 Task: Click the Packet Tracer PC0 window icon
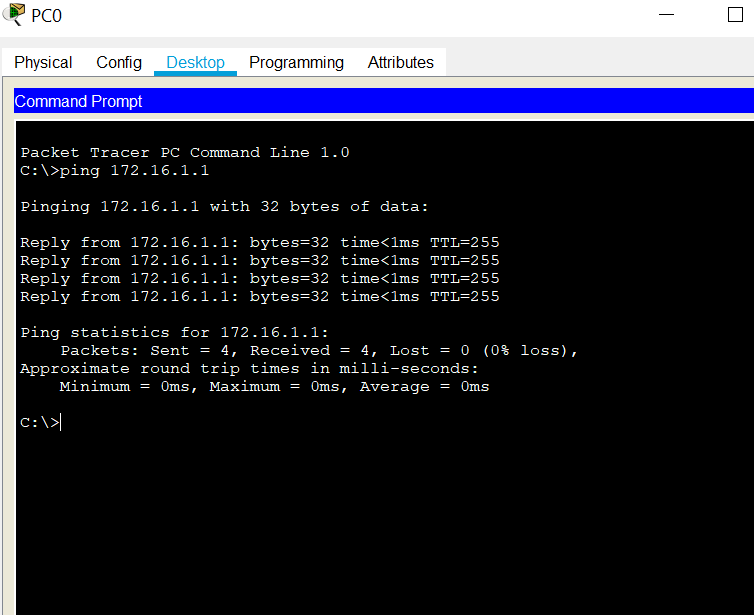click(13, 14)
